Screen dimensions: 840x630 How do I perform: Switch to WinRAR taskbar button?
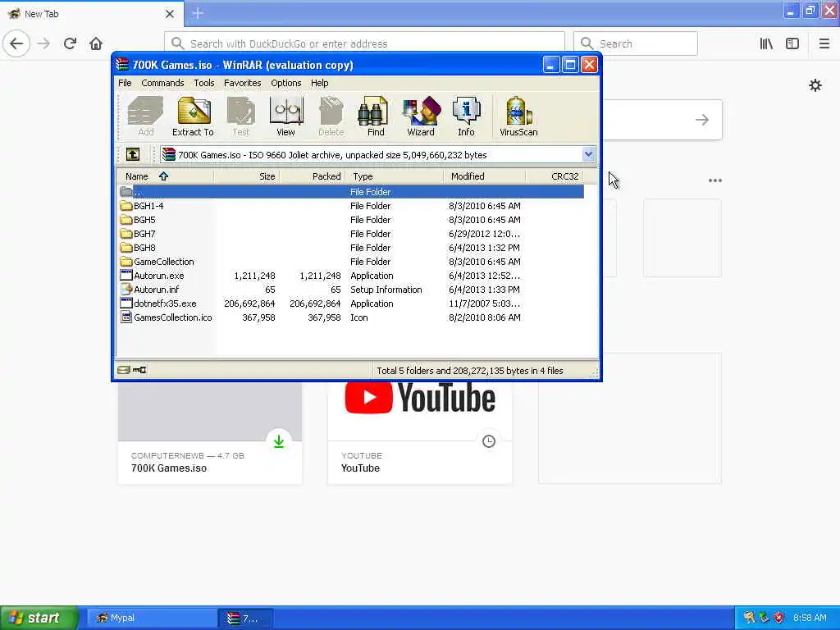coord(246,618)
